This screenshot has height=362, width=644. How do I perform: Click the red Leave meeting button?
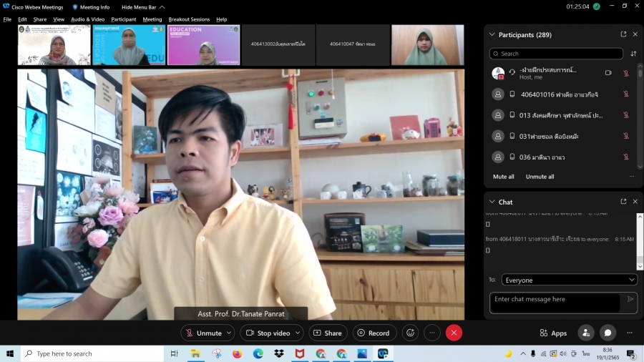453,333
